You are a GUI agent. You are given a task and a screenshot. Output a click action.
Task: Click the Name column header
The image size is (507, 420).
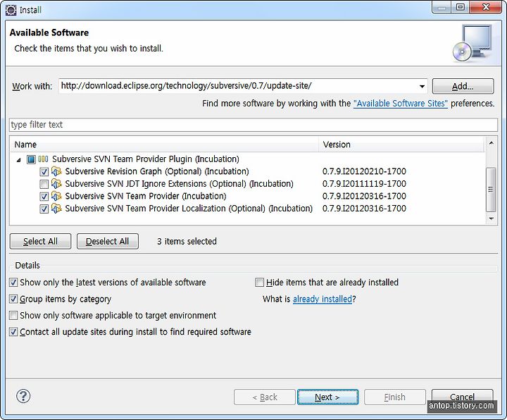164,144
